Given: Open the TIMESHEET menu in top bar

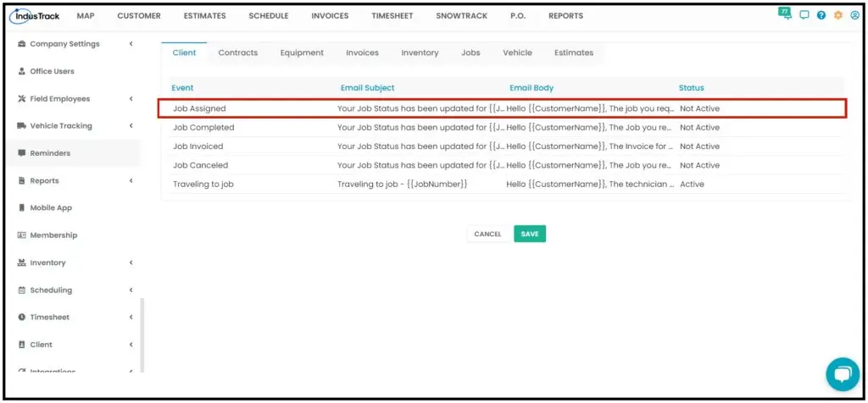Looking at the screenshot, I should 392,16.
